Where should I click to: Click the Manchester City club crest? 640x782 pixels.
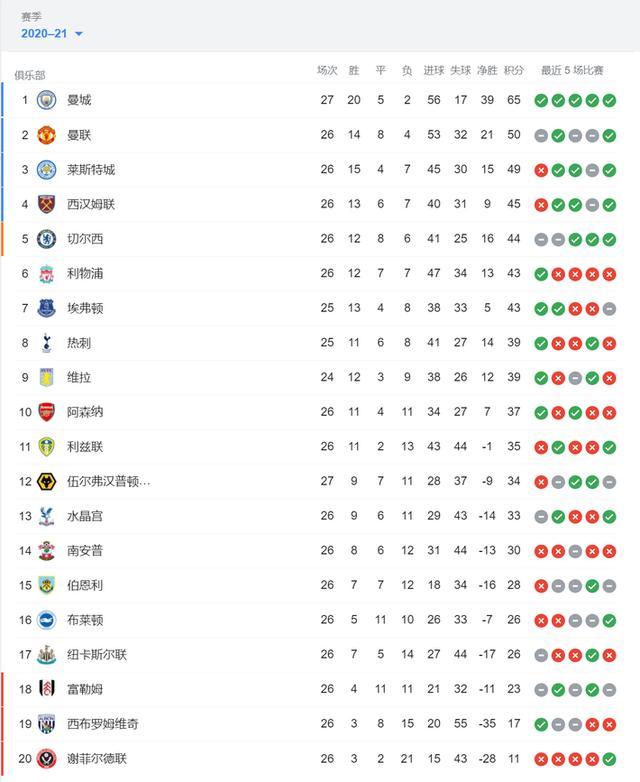tap(46, 100)
